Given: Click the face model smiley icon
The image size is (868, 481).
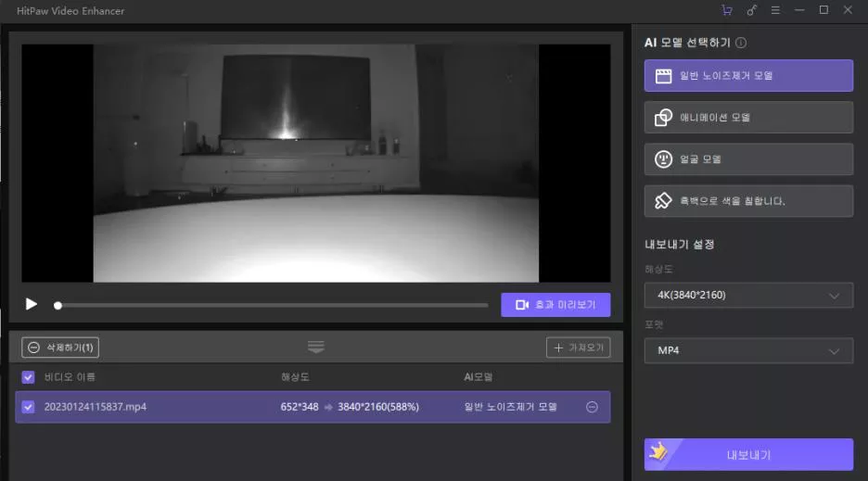Looking at the screenshot, I should (663, 159).
